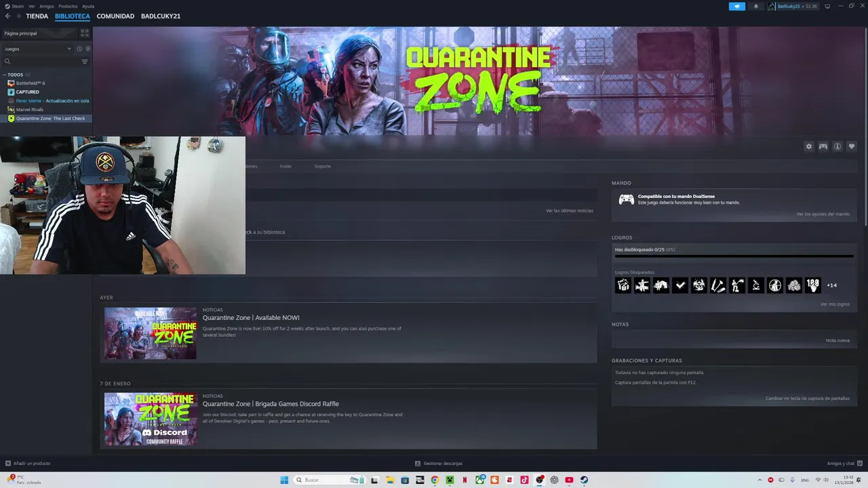Viewport: 868px width, 488px height.
Task: Click Ver mis logros link
Action: (835, 304)
